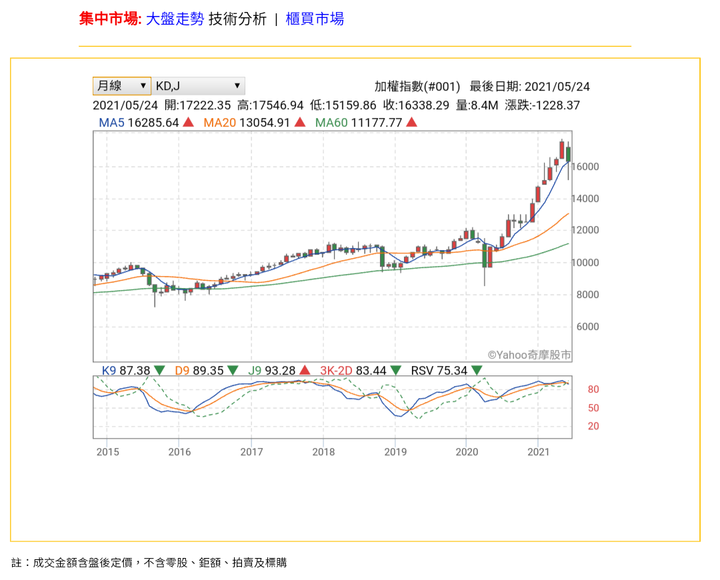Image resolution: width=720 pixels, height=580 pixels.
Task: Click the green down arrow beside 3K-2D
Action: 396,370
